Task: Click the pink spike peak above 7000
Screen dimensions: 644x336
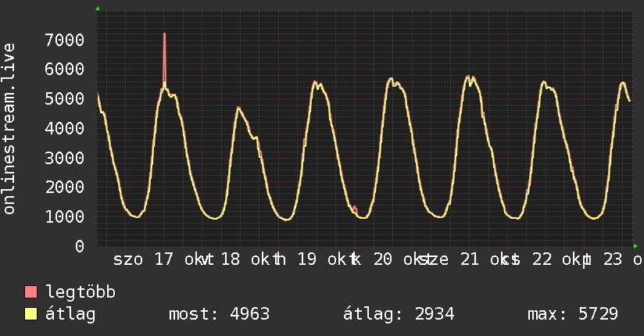Action: 165,34
